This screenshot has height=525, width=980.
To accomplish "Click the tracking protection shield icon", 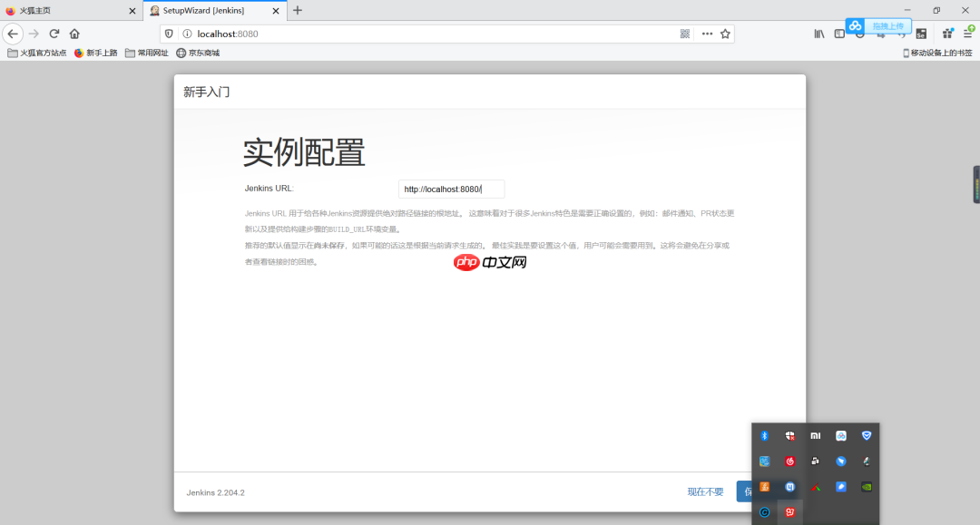I will 169,34.
